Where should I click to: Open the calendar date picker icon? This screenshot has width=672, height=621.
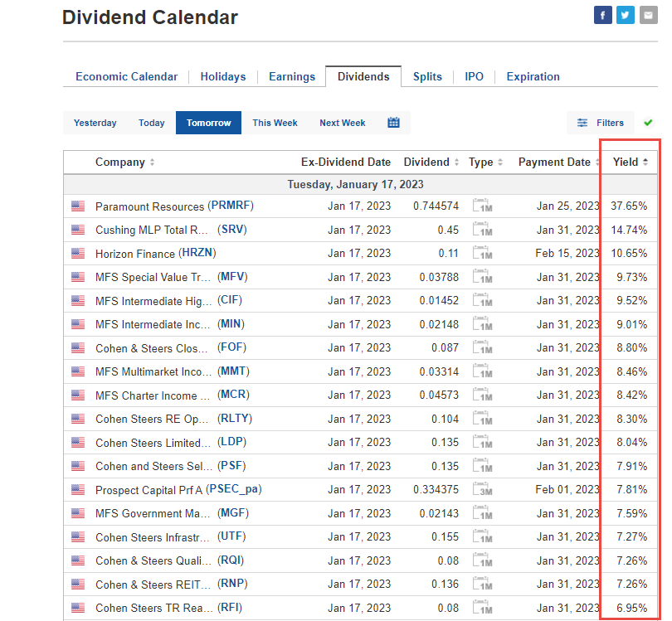click(x=393, y=123)
